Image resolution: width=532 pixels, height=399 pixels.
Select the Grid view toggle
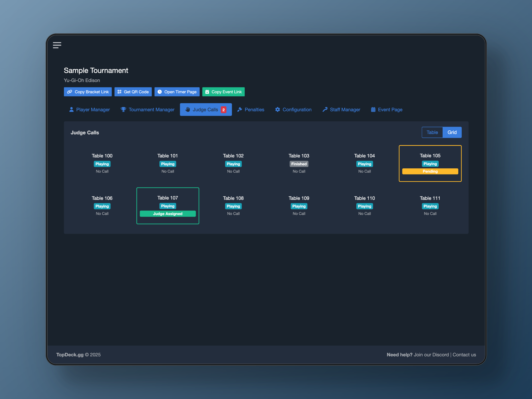click(452, 132)
